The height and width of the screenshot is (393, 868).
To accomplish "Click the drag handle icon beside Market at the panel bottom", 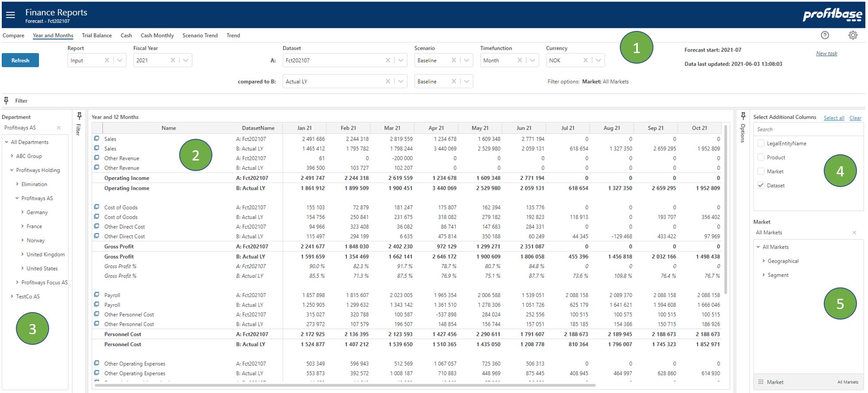I will (761, 382).
